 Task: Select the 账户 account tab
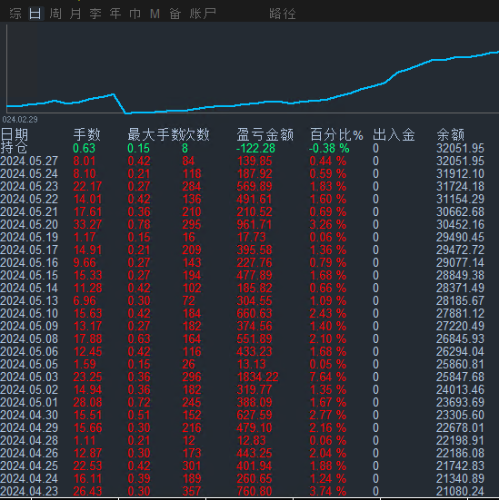click(203, 14)
